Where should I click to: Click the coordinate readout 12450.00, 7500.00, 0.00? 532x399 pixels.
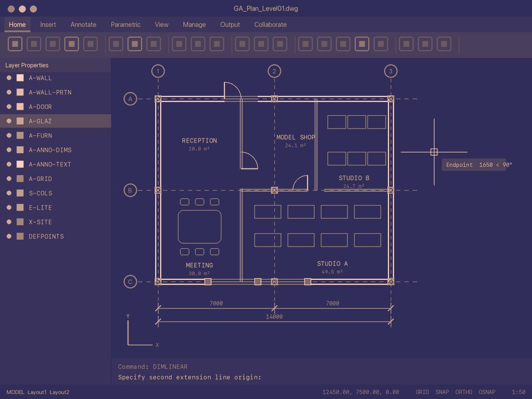point(361,392)
